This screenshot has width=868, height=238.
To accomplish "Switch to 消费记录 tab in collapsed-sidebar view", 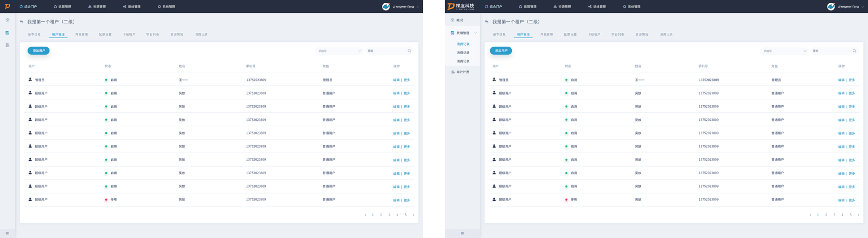I will coord(201,34).
